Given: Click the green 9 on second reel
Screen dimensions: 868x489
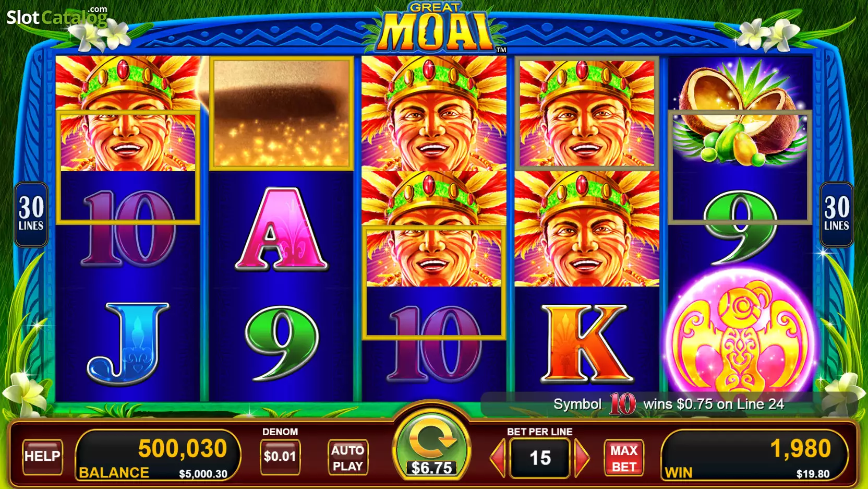Looking at the screenshot, I should tap(281, 343).
